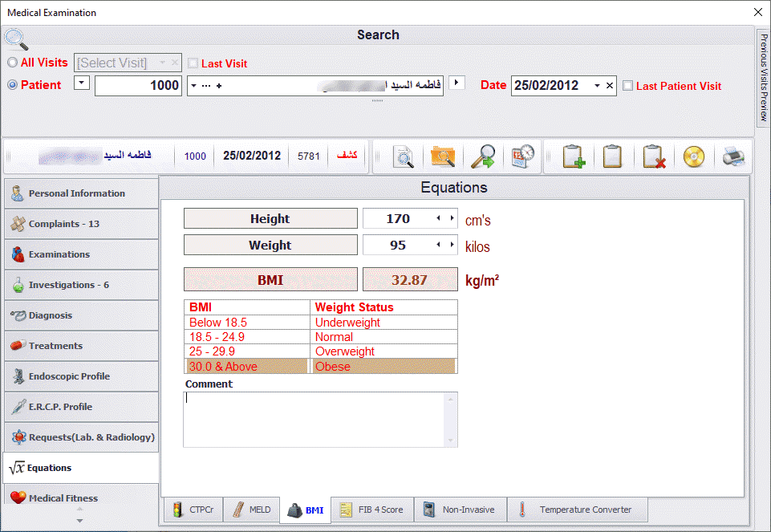
Task: Open the Temperature Converter tab
Action: pyautogui.click(x=585, y=510)
